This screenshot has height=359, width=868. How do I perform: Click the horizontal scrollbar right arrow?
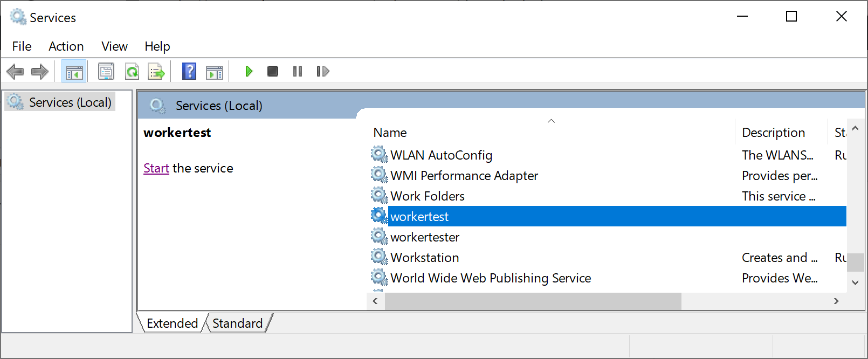pyautogui.click(x=836, y=301)
